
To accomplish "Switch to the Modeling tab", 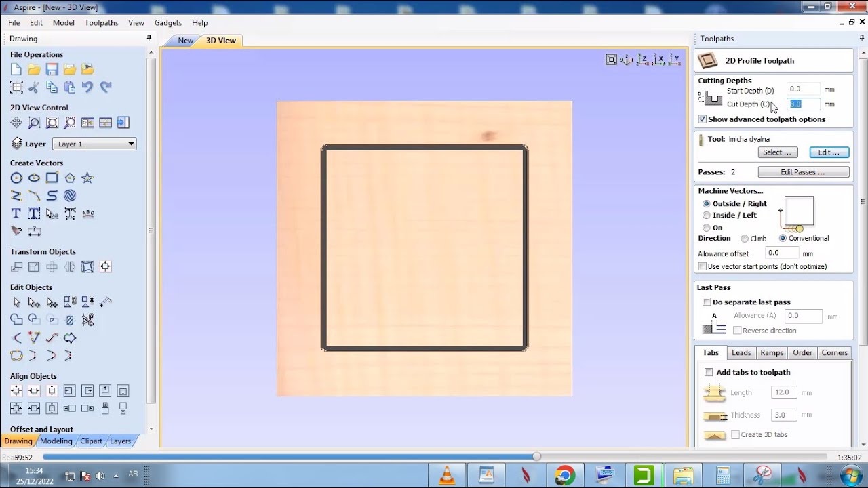I will click(56, 441).
